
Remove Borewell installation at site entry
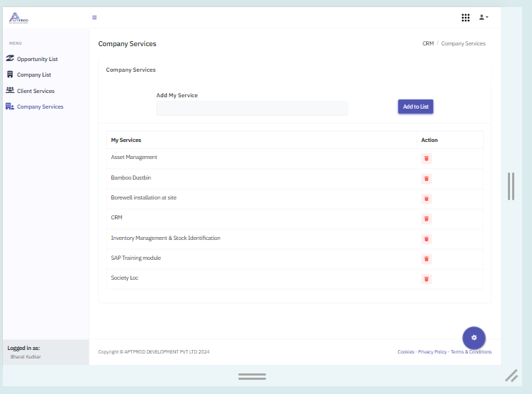click(x=426, y=199)
